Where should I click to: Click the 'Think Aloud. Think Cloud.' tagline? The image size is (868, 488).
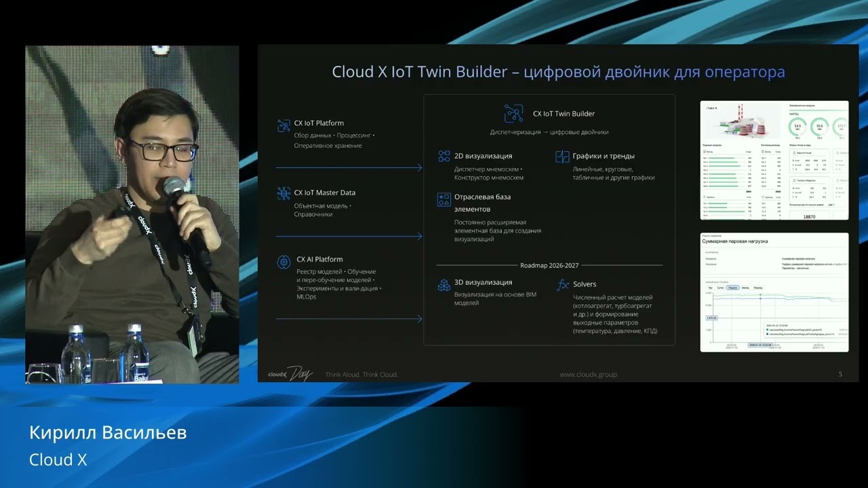[x=361, y=374]
